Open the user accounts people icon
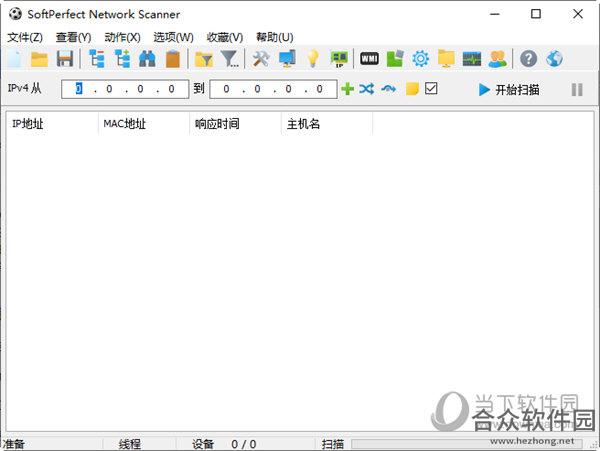The image size is (600, 451). coord(497,59)
